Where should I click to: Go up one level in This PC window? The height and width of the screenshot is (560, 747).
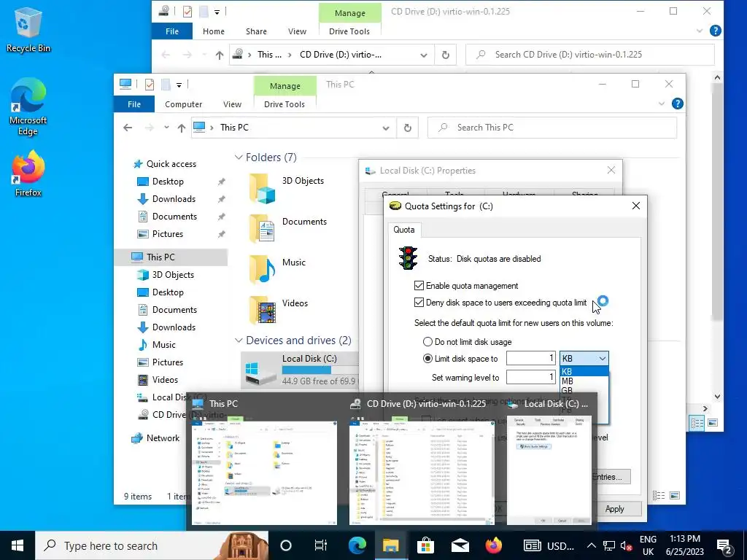pos(181,128)
